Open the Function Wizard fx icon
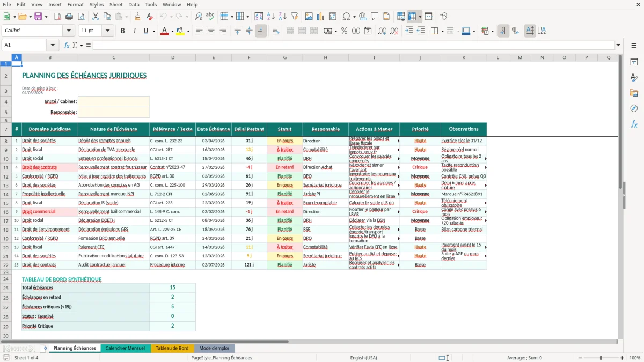Image resolution: width=644 pixels, height=362 pixels. coord(67,45)
